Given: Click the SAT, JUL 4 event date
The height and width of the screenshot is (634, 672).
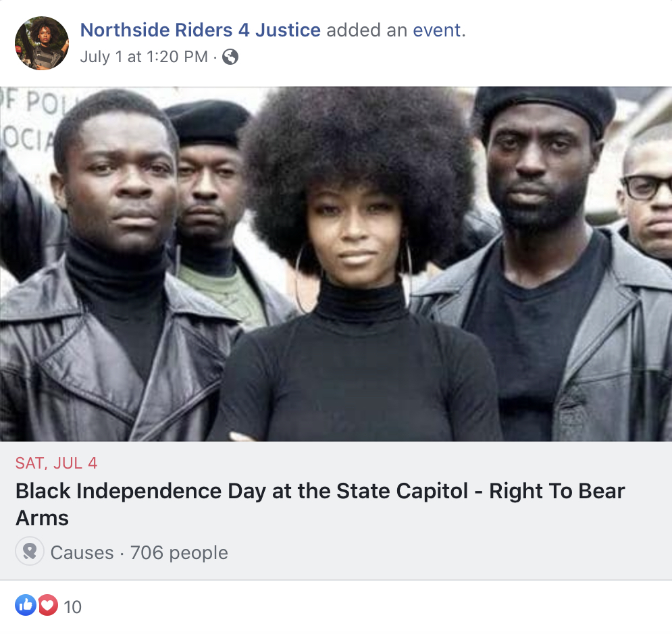Looking at the screenshot, I should 57,463.
